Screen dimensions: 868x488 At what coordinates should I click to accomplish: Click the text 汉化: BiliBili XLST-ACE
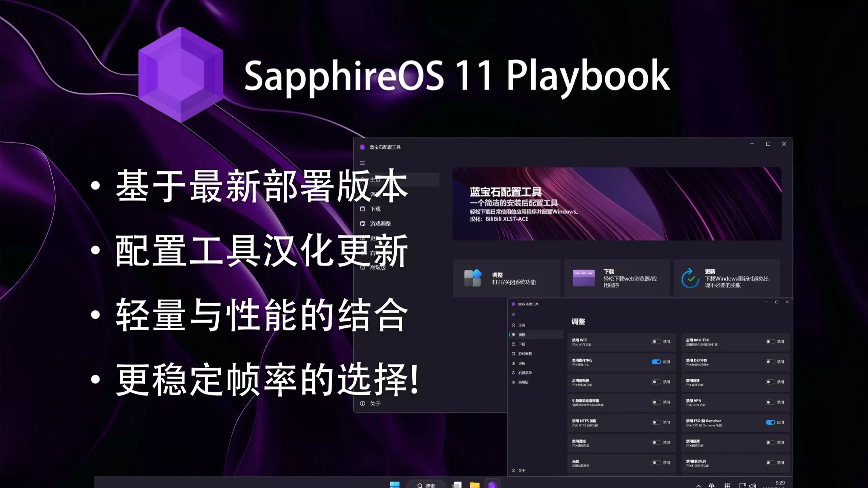click(x=499, y=219)
